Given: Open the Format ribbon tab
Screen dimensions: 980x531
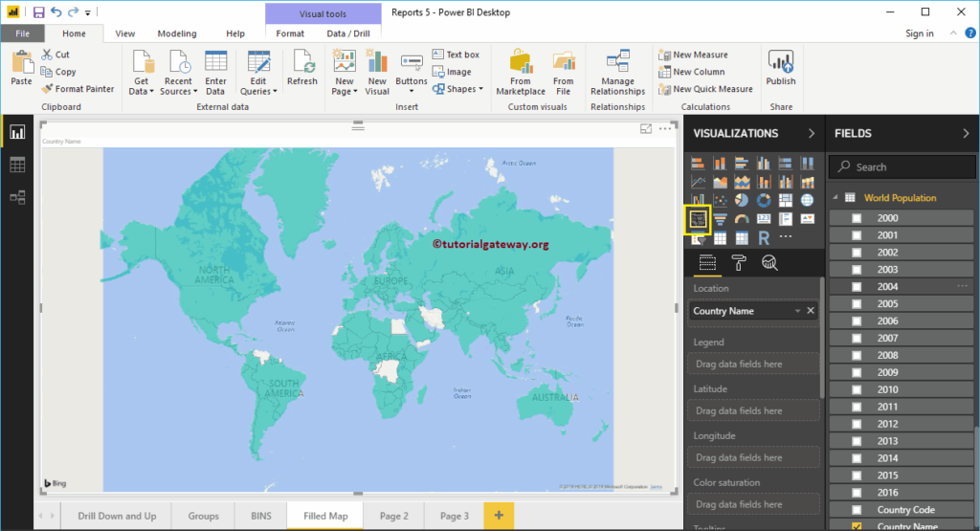Looking at the screenshot, I should (290, 33).
